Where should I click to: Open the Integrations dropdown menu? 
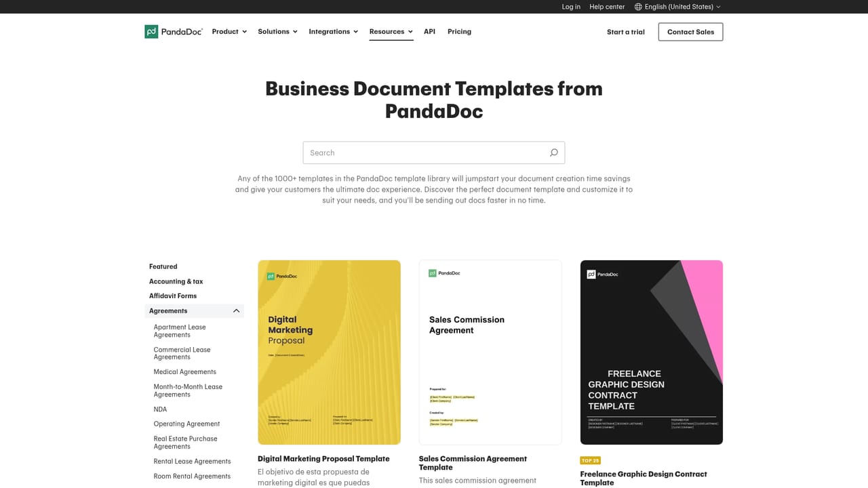pos(333,32)
